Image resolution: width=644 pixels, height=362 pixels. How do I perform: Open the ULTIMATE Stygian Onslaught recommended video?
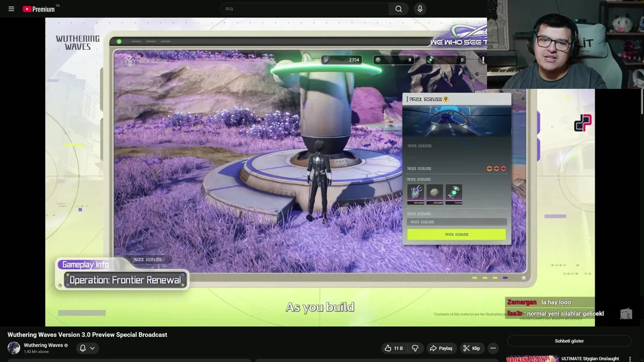click(590, 359)
